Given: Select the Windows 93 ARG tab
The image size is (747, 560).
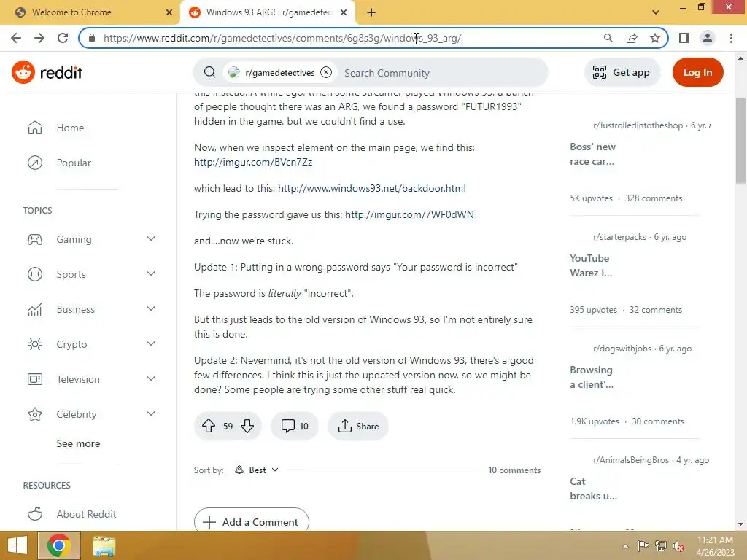Looking at the screenshot, I should click(268, 12).
